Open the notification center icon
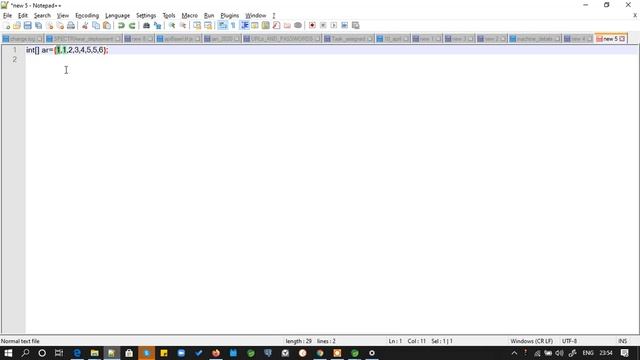This screenshot has width=640, height=360. click(x=625, y=353)
